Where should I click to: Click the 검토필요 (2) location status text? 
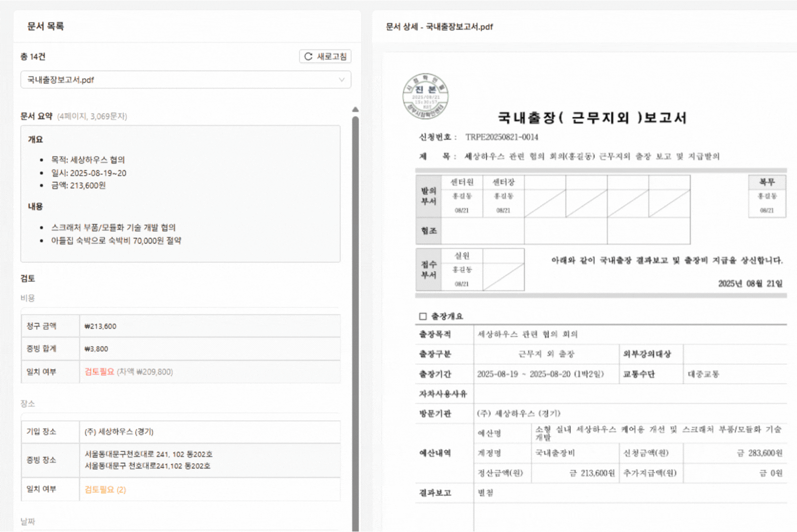click(x=106, y=489)
